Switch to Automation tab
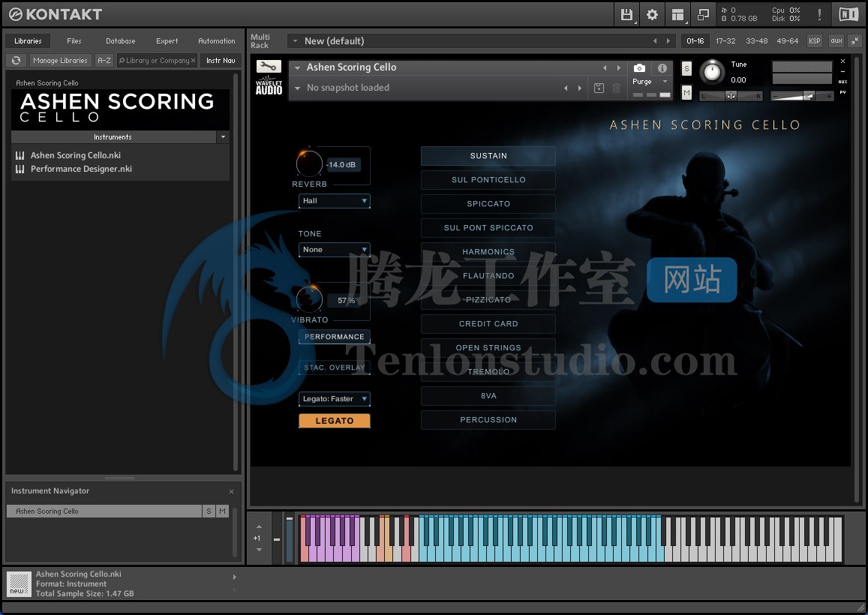The height and width of the screenshot is (615, 868). 217,41
